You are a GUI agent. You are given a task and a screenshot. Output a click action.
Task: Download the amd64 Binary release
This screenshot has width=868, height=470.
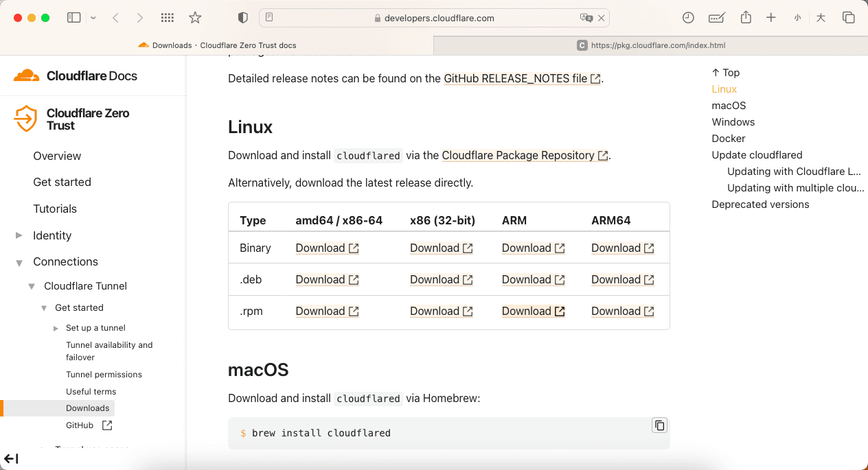click(328, 248)
